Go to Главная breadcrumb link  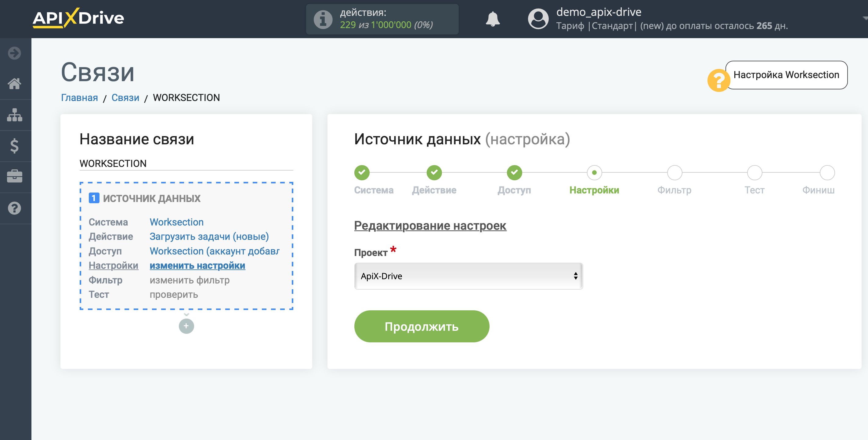pos(80,98)
